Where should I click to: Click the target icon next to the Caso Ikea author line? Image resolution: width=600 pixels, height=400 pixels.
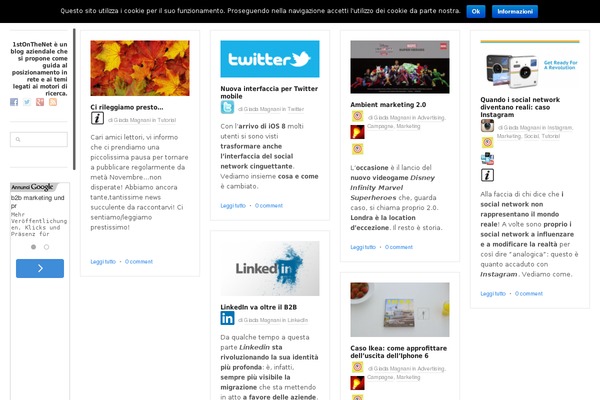(x=357, y=367)
